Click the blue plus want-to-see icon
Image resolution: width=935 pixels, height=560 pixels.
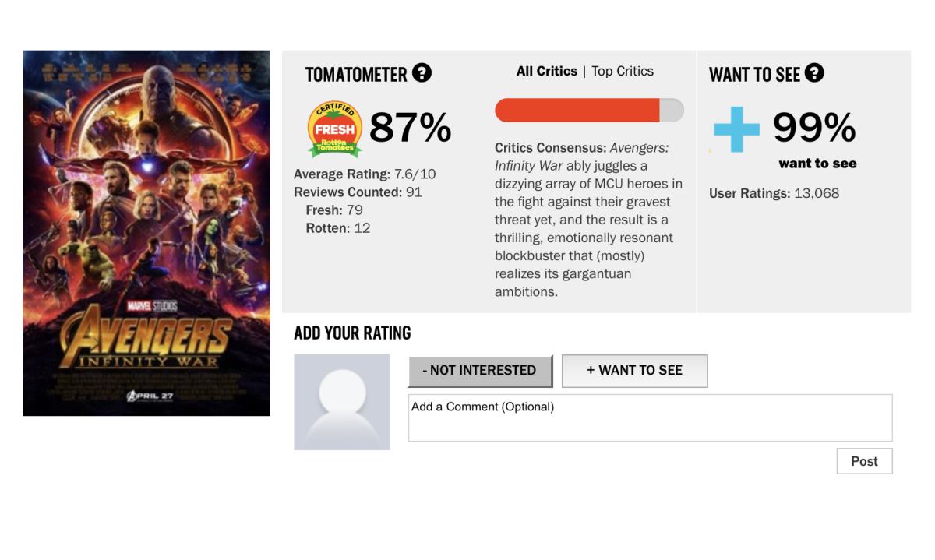pos(736,129)
